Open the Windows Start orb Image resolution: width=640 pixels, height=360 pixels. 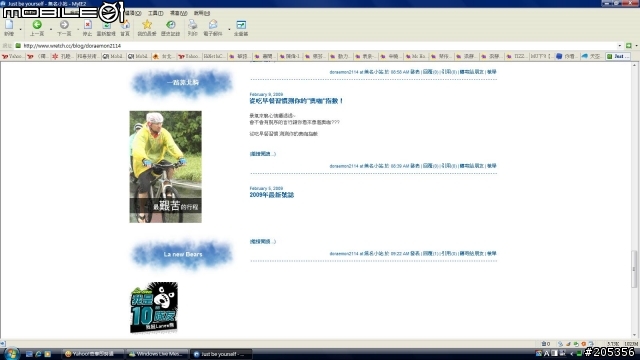11,353
